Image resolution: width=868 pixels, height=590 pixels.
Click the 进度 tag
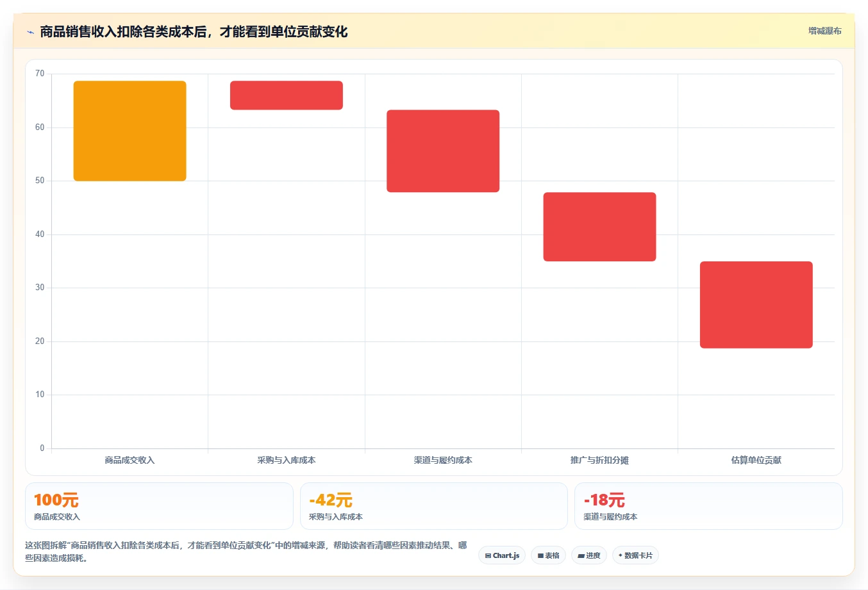589,555
